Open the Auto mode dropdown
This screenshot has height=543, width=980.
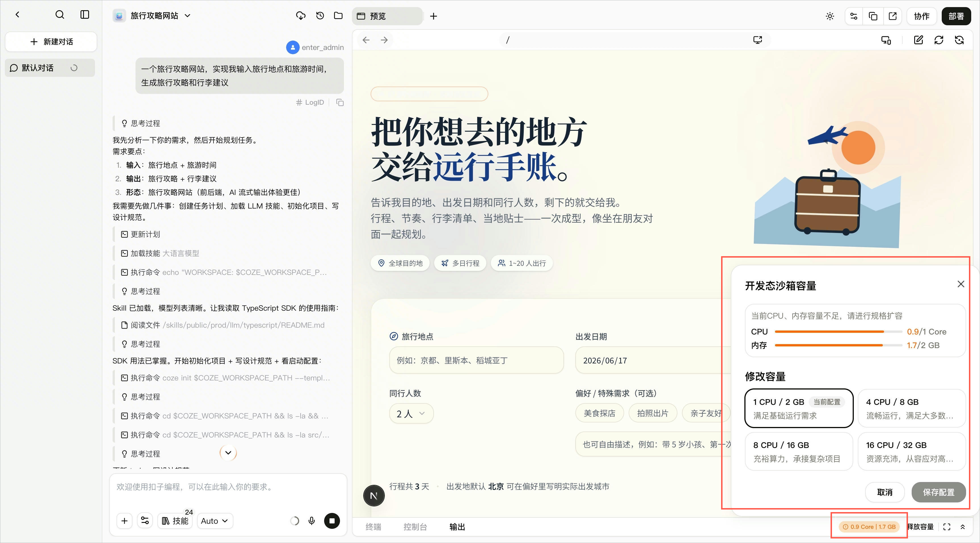pyautogui.click(x=215, y=521)
